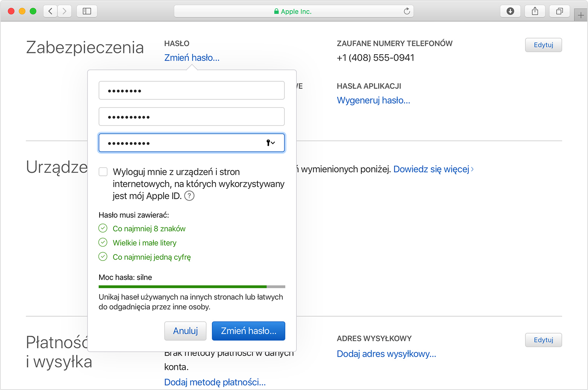Viewport: 588px width, 390px height.
Task: Open the Share button in the toolbar
Action: 535,11
